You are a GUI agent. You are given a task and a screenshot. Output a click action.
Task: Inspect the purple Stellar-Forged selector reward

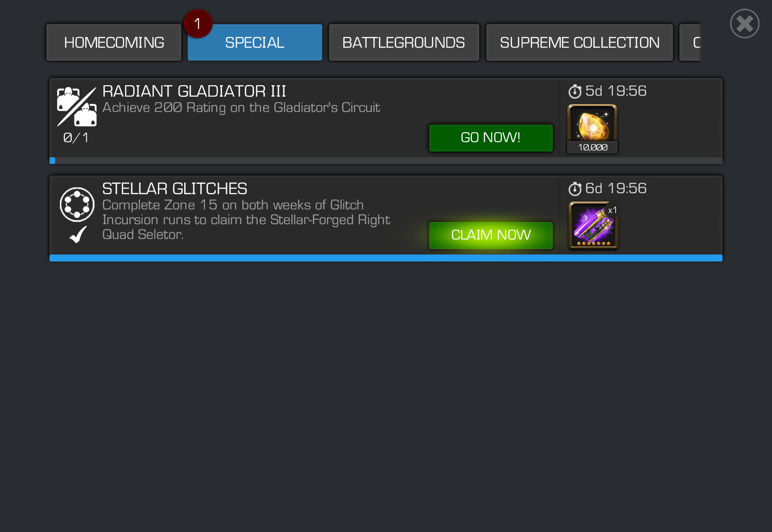coord(593,226)
